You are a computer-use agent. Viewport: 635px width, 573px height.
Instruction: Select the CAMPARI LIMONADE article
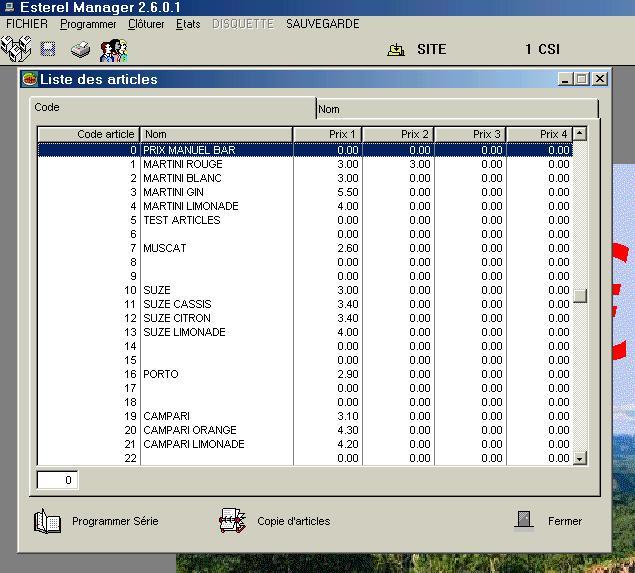(x=305, y=444)
